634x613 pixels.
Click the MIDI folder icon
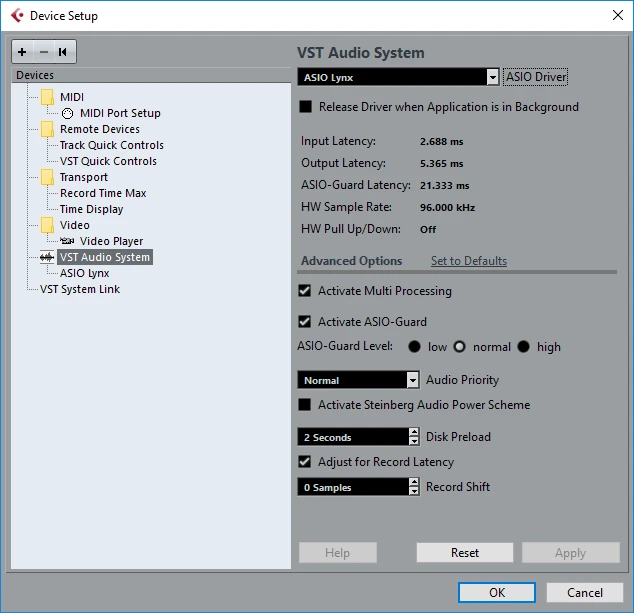point(47,97)
